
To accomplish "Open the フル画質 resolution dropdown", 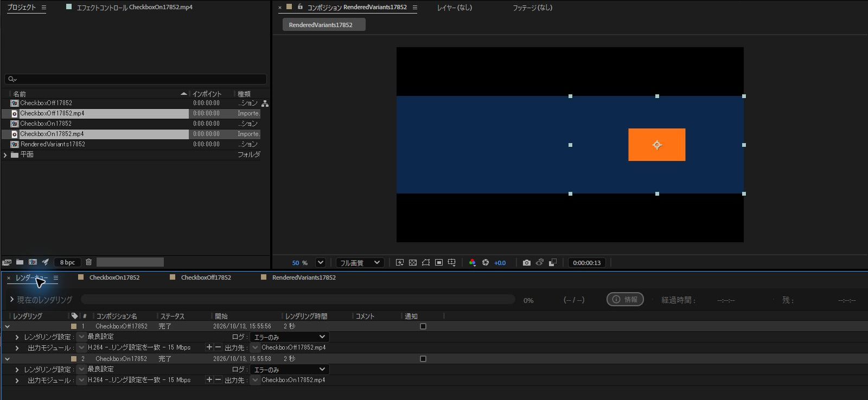I will coord(360,263).
